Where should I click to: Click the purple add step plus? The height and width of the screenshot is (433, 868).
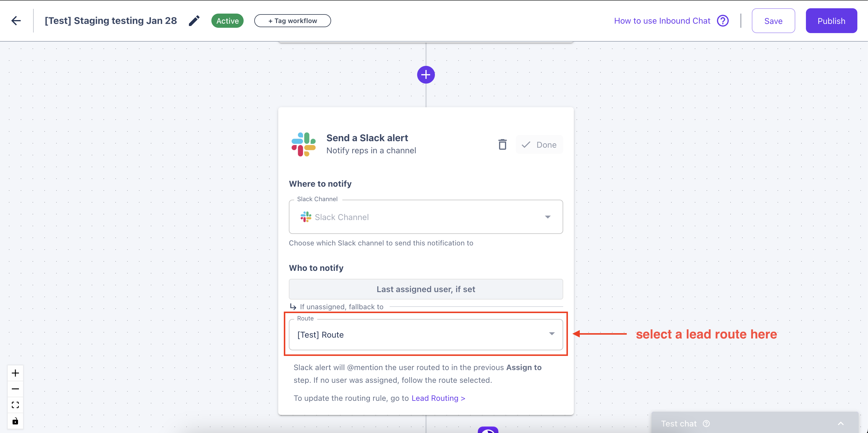(x=426, y=74)
